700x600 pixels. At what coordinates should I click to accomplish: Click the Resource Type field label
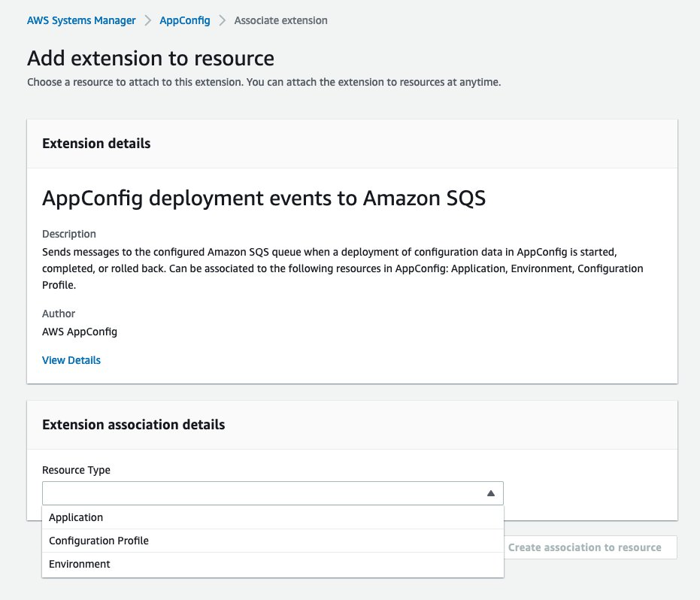click(76, 470)
